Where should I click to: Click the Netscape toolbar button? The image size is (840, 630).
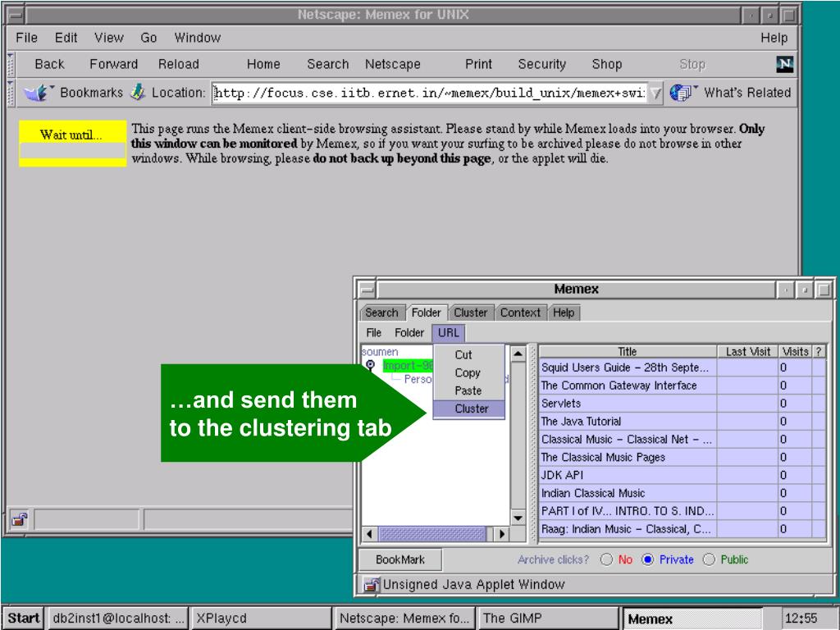[393, 64]
